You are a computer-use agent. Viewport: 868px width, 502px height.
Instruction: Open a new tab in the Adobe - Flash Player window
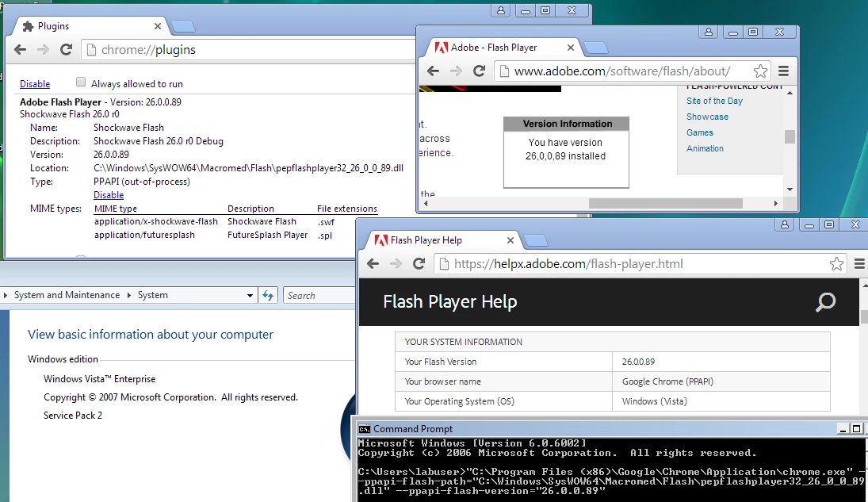[x=595, y=48]
